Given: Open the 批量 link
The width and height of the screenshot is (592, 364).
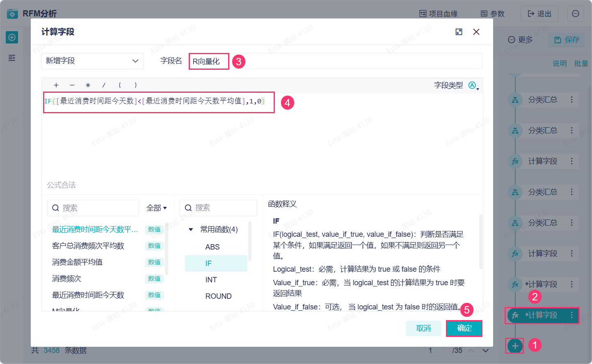Looking at the screenshot, I should pyautogui.click(x=581, y=64).
